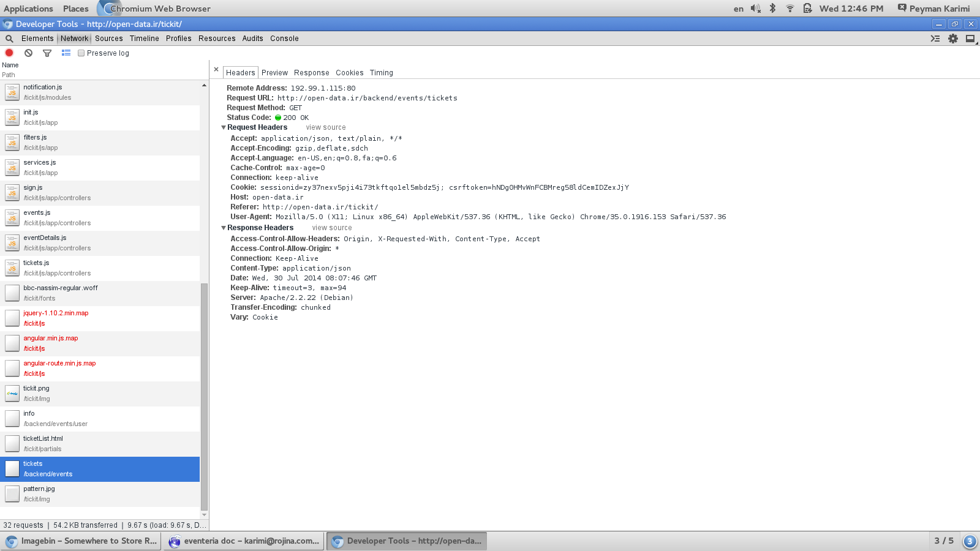Switch to eventeria doc window in taskbar
Screen dimensions: 980x551
click(244, 541)
